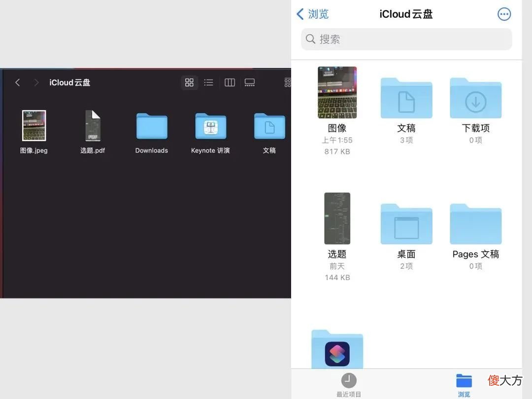Click the 817 KB size label

[x=337, y=151]
